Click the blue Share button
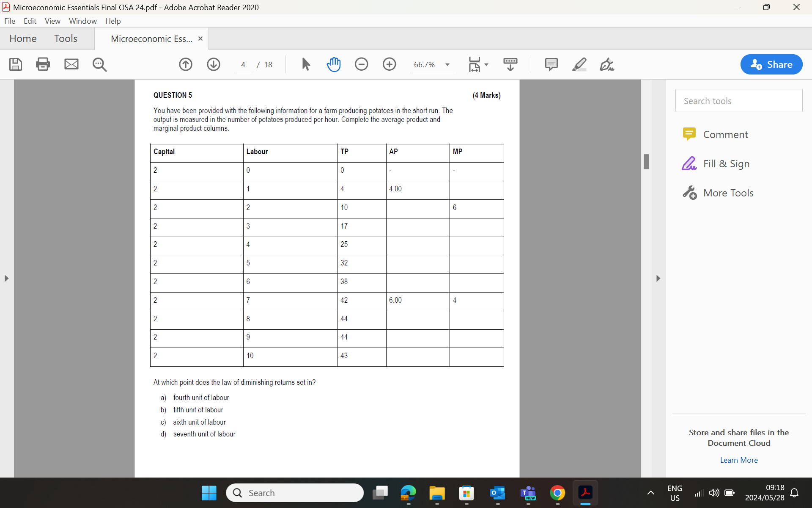Viewport: 812px width, 508px height. coord(771,64)
